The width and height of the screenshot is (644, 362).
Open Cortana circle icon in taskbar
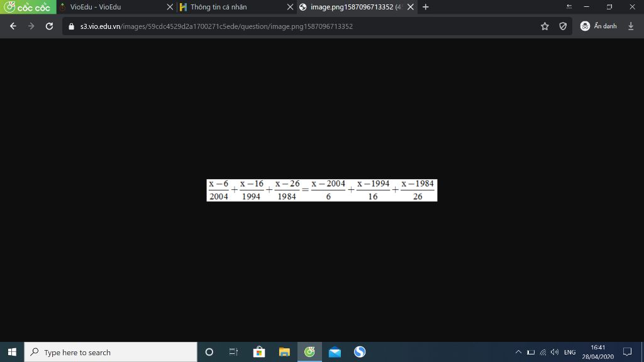[209, 352]
